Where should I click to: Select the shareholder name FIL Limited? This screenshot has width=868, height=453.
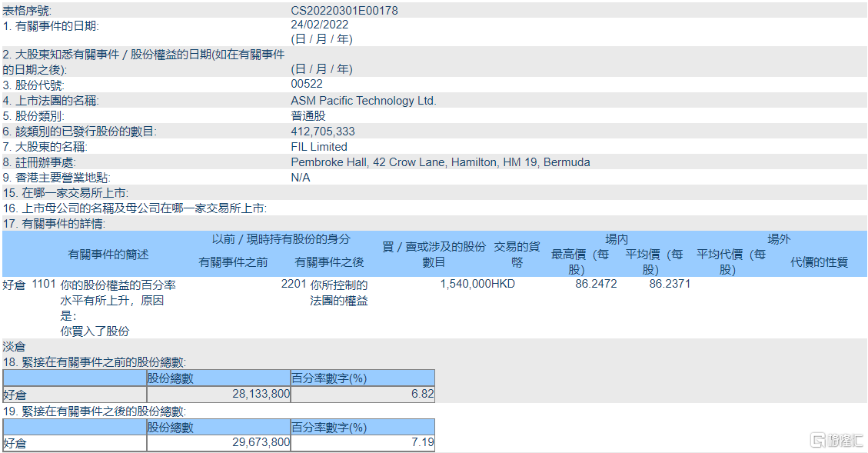316,146
